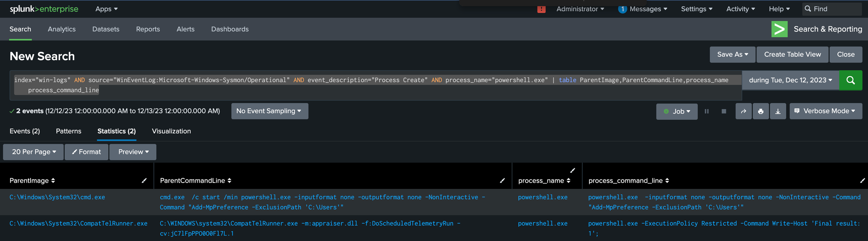Open the Administrator menu
This screenshot has width=868, height=241.
pyautogui.click(x=580, y=9)
